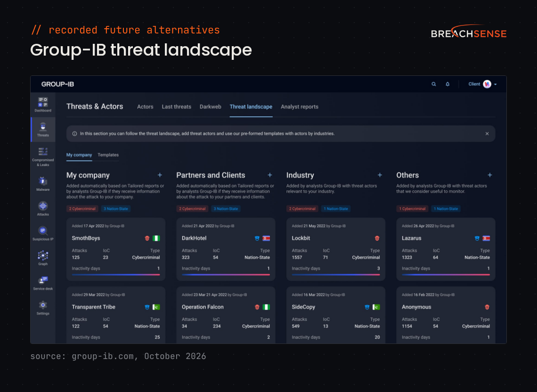Open the Operation Falcon actor name
The image size is (537, 392).
203,307
